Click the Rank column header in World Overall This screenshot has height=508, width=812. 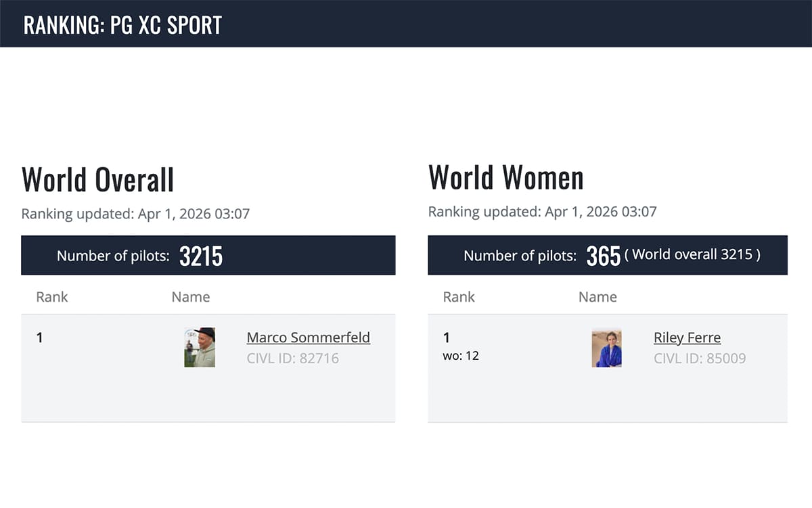(x=52, y=297)
